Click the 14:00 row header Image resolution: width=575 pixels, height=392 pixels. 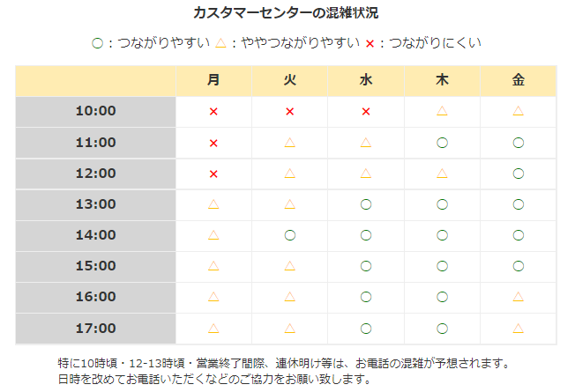pyautogui.click(x=96, y=235)
